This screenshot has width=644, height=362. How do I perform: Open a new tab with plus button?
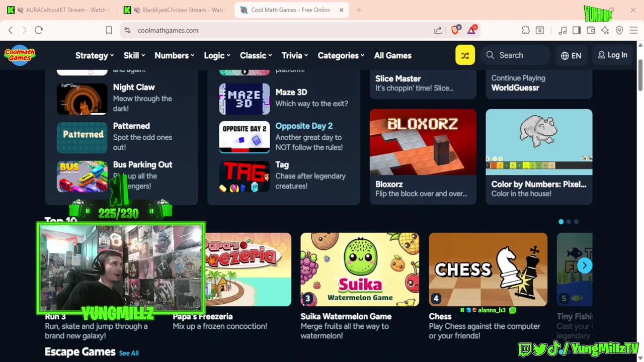[359, 10]
